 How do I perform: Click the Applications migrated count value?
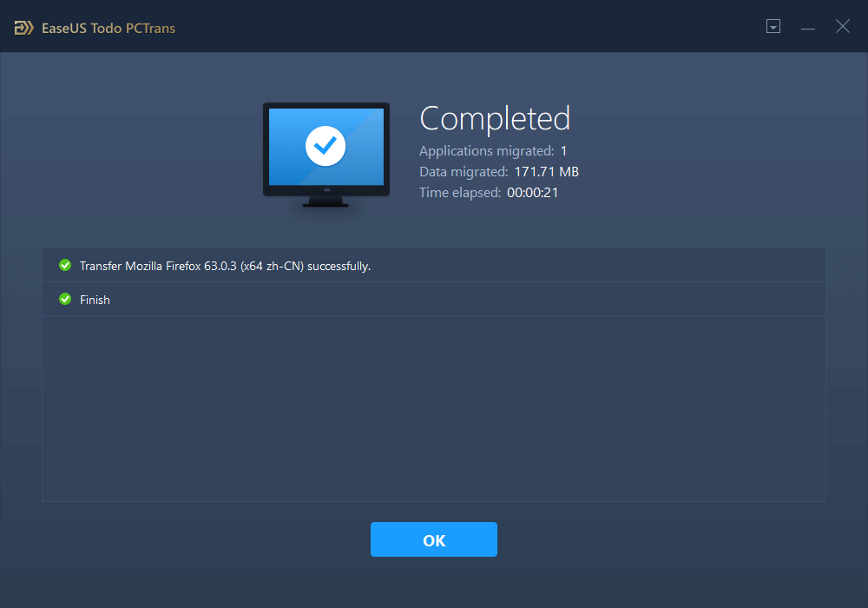click(563, 150)
